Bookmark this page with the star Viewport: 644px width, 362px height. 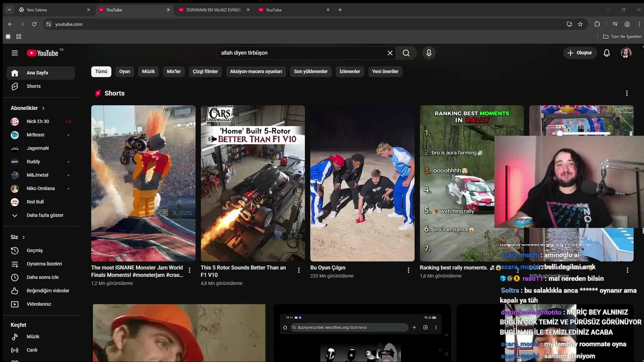(580, 24)
